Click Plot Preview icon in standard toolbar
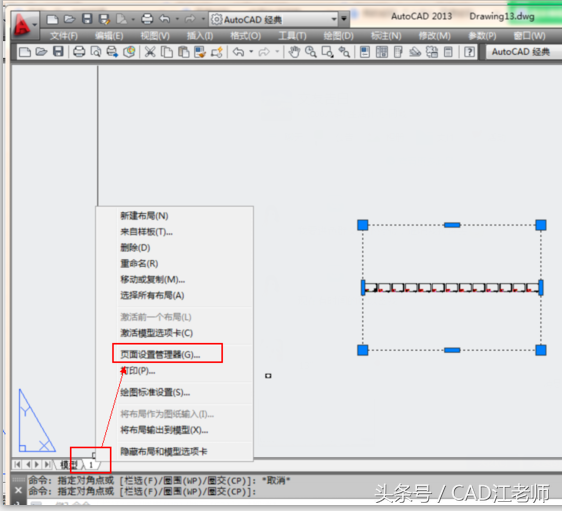This screenshot has width=562, height=511. (x=96, y=52)
